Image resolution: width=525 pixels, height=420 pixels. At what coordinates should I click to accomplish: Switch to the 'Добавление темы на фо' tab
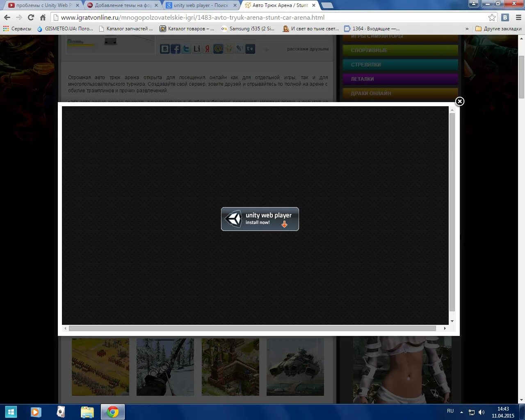[123, 5]
